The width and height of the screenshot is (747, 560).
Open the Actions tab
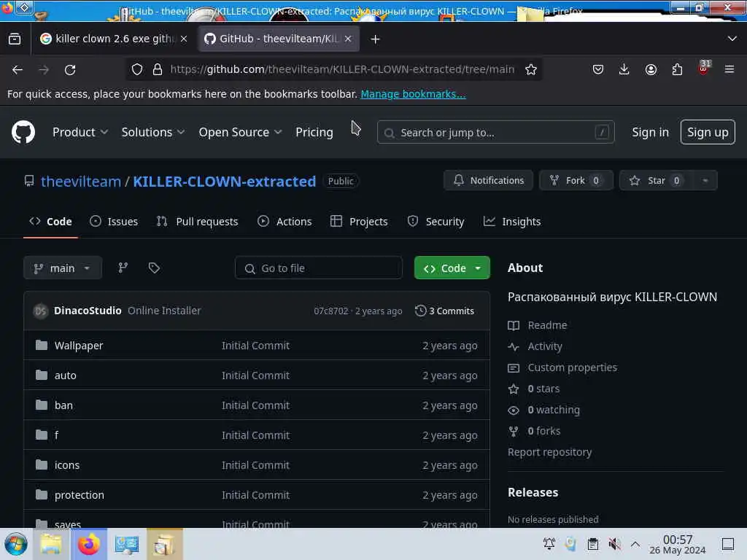point(285,222)
